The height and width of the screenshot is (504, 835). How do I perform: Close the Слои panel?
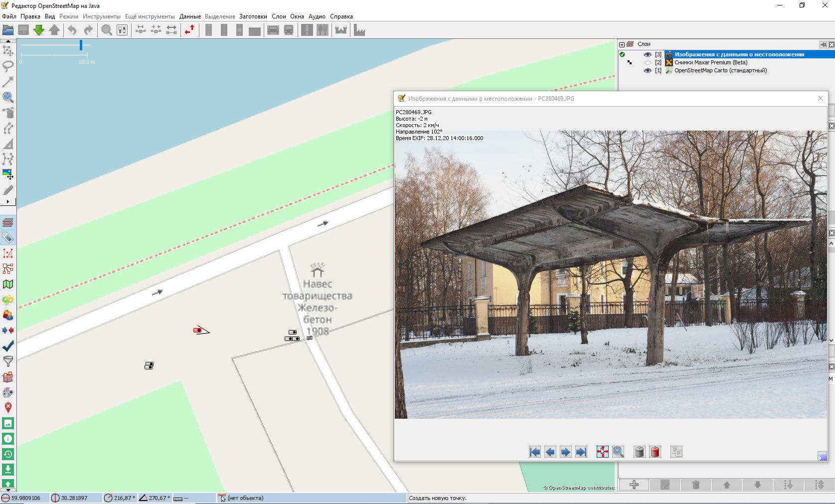831,44
